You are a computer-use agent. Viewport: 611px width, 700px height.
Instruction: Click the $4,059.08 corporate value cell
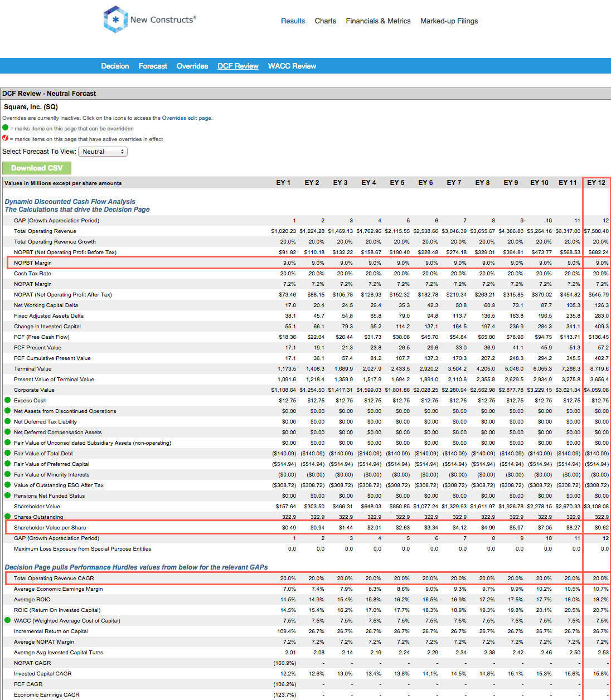tap(597, 390)
